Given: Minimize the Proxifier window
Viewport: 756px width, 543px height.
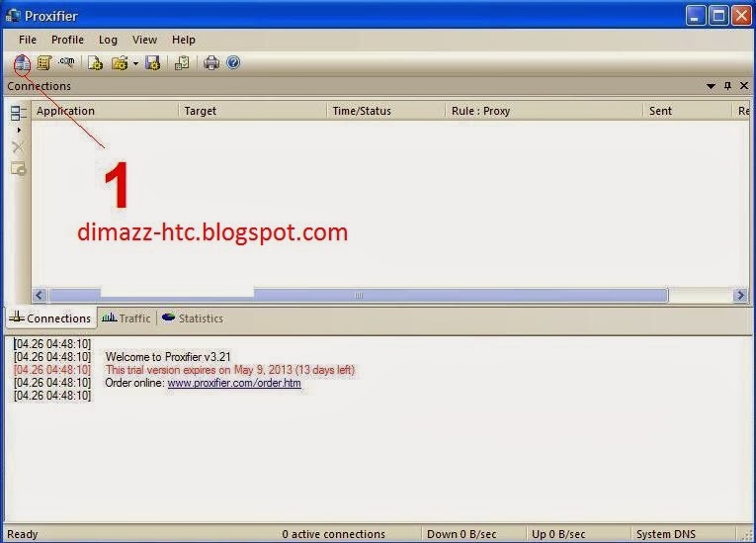Looking at the screenshot, I should 696,16.
